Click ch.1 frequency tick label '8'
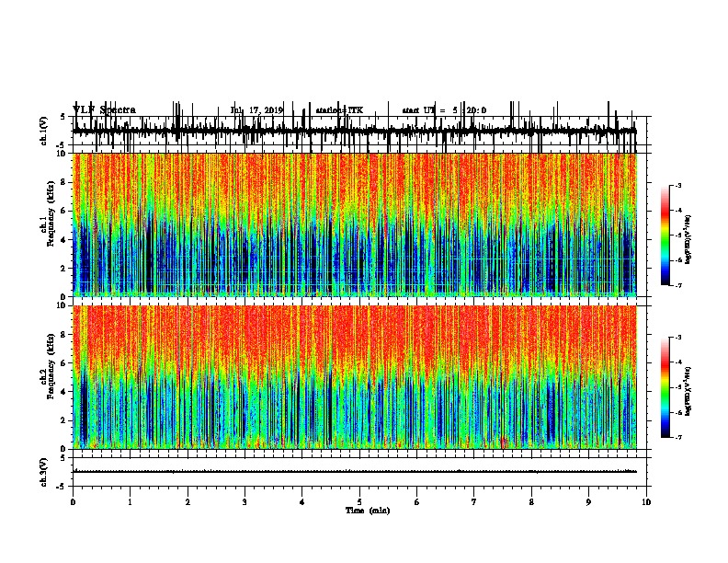The height and width of the screenshot is (563, 728). tap(63, 182)
